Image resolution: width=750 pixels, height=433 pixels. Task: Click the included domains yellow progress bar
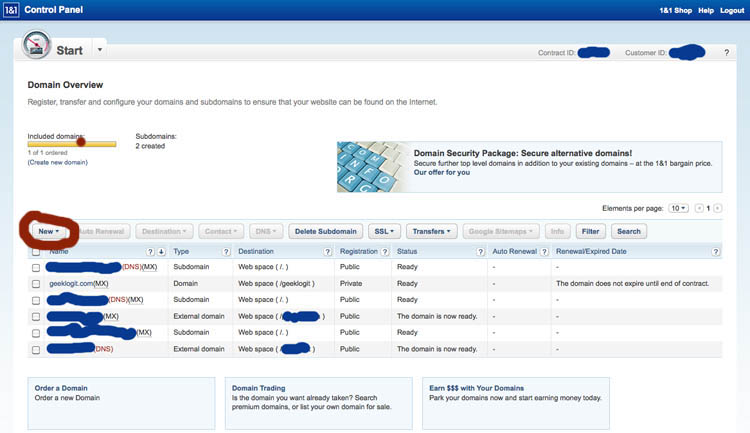pos(71,144)
